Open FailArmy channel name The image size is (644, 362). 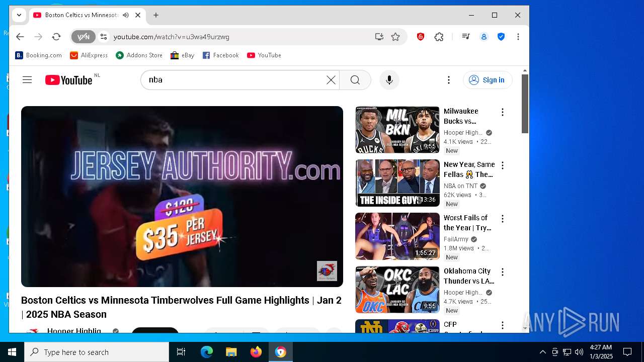(456, 239)
